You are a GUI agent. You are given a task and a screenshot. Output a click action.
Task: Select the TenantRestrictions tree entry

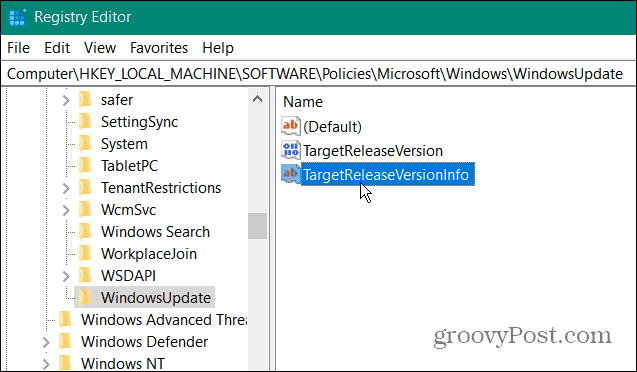(x=161, y=188)
